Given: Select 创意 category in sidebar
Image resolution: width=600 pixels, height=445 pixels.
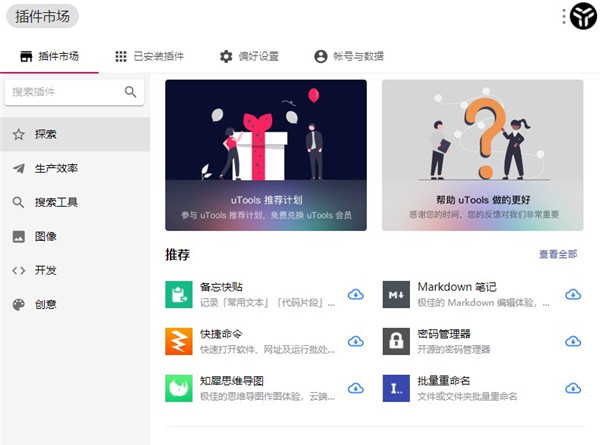Looking at the screenshot, I should pos(75,305).
